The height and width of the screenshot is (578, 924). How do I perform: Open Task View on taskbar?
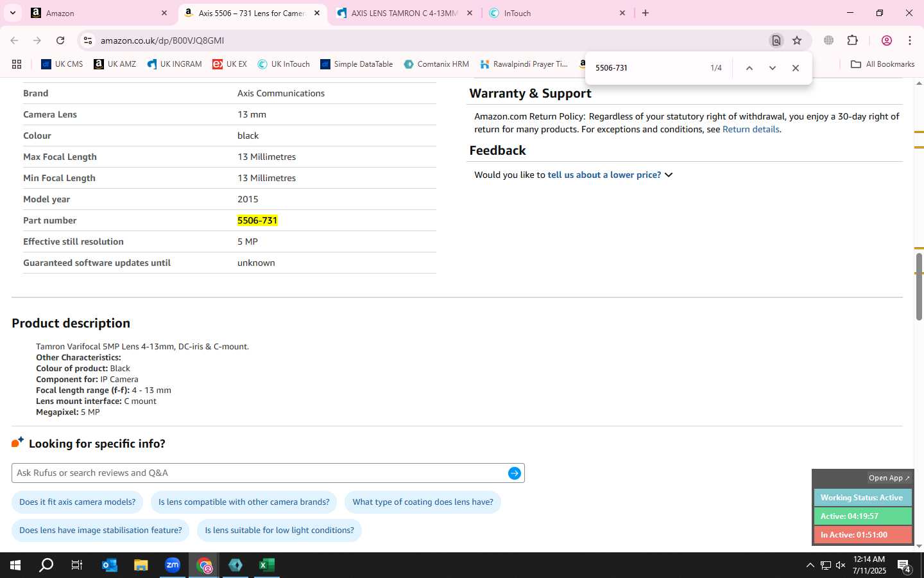[x=77, y=565]
